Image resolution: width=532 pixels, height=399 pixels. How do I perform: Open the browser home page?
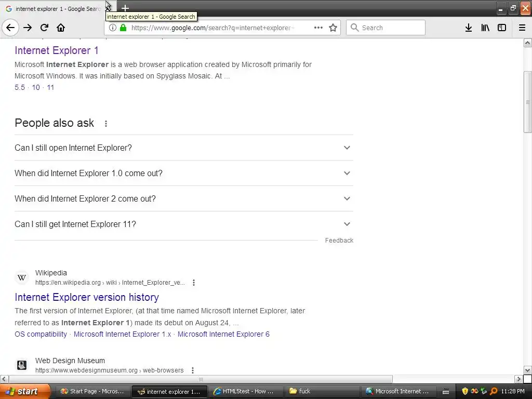click(61, 28)
